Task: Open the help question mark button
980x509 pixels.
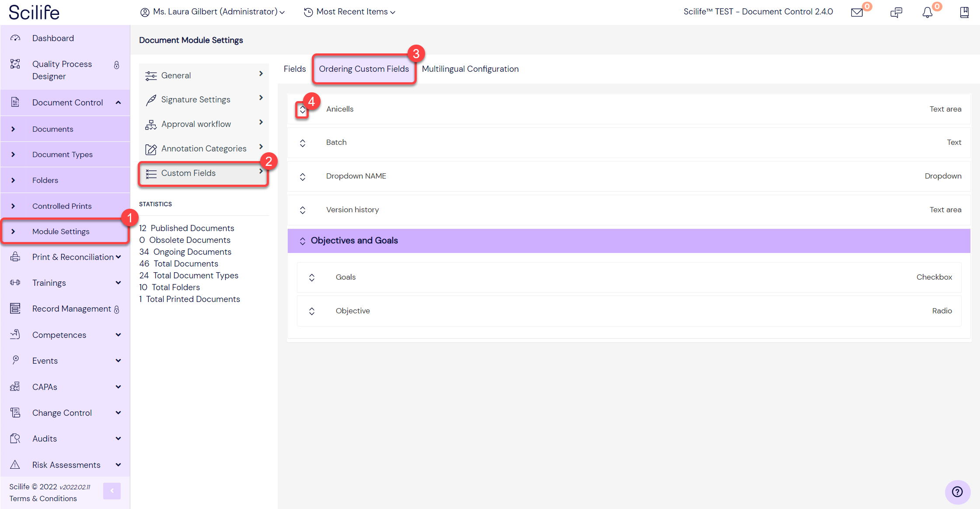Action: click(x=958, y=492)
